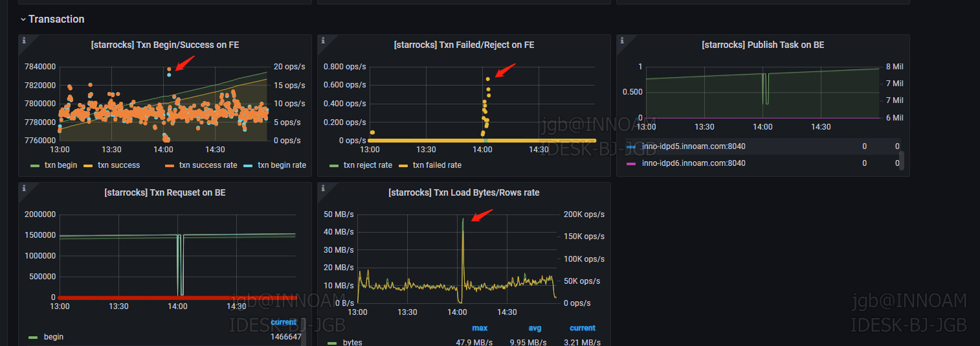
Task: Toggle the txn reject rate series
Action: tap(368, 165)
